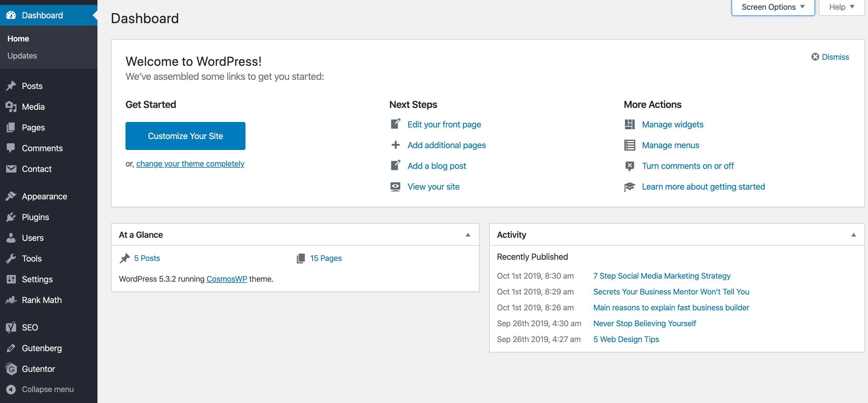Open the Media menu
Screen dimensions: 868x403
click(48, 107)
